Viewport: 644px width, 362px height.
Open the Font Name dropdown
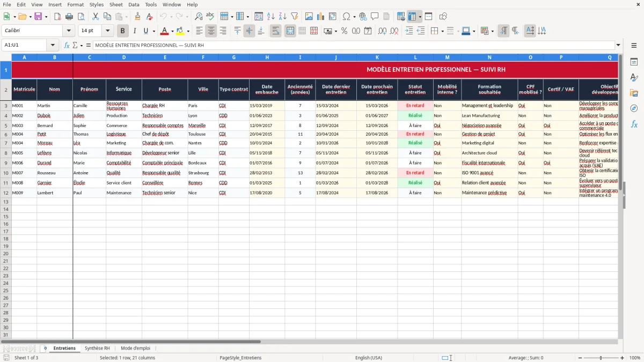click(x=69, y=31)
